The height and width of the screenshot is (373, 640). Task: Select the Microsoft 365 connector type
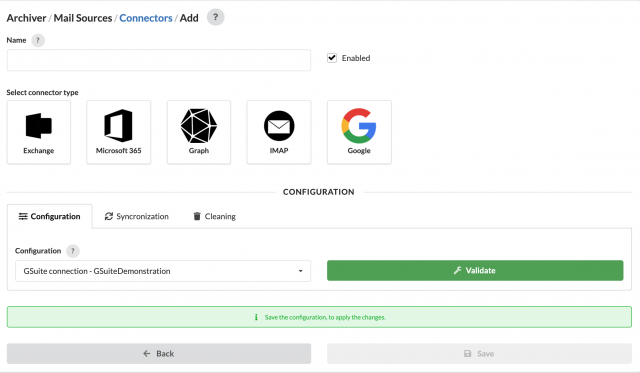click(x=118, y=132)
